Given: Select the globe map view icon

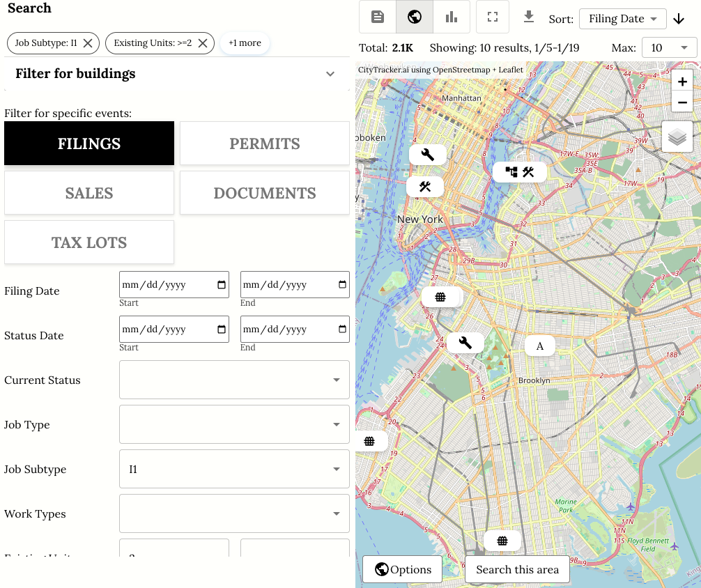Looking at the screenshot, I should (415, 17).
